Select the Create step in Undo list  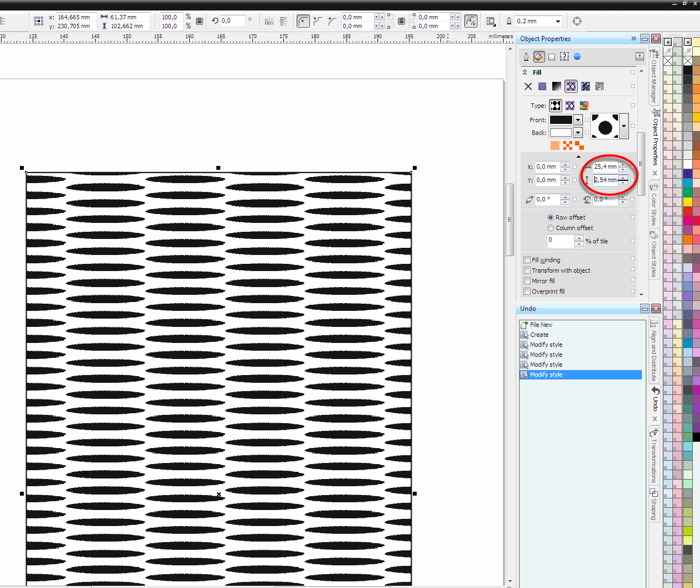538,334
